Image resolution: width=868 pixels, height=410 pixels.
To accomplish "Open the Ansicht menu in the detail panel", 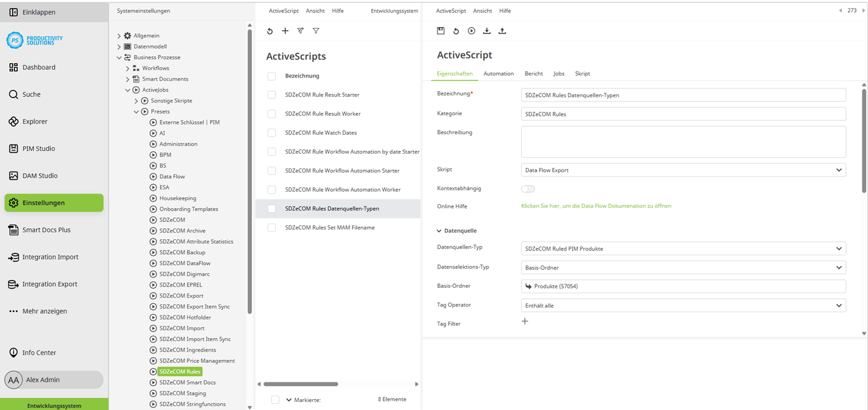I will click(482, 10).
